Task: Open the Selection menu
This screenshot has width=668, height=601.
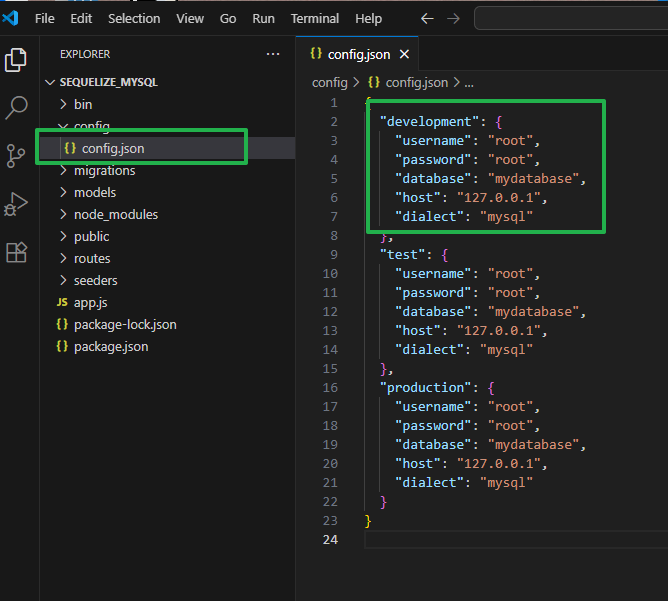Action: pyautogui.click(x=134, y=19)
